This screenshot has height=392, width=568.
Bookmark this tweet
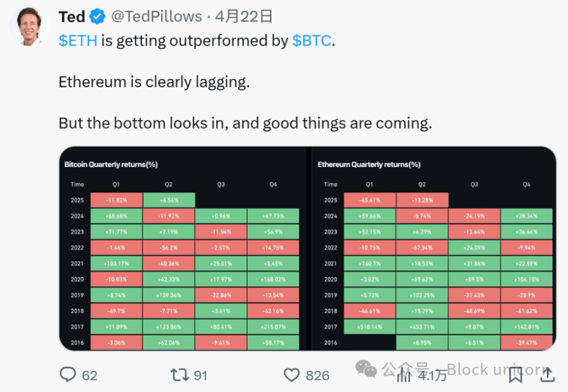515,374
